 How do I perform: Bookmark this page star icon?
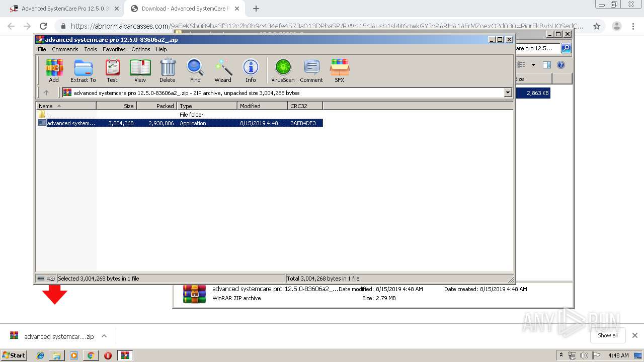tap(597, 26)
